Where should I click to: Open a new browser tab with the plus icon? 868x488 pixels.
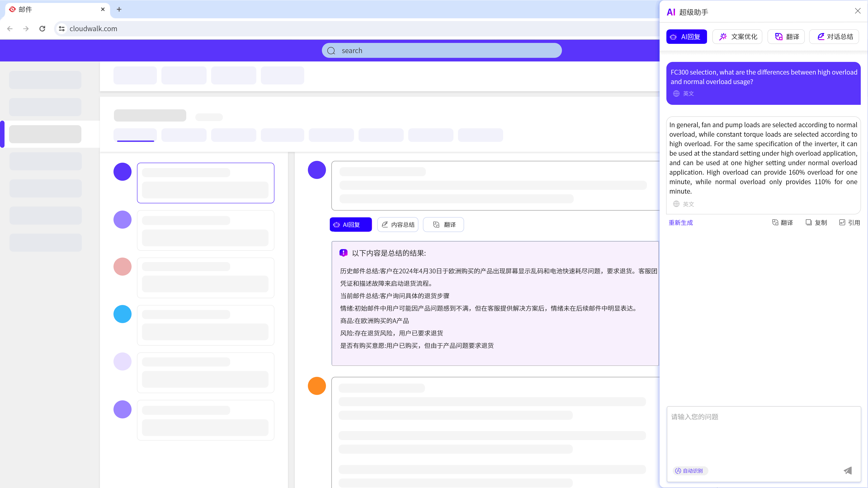119,9
